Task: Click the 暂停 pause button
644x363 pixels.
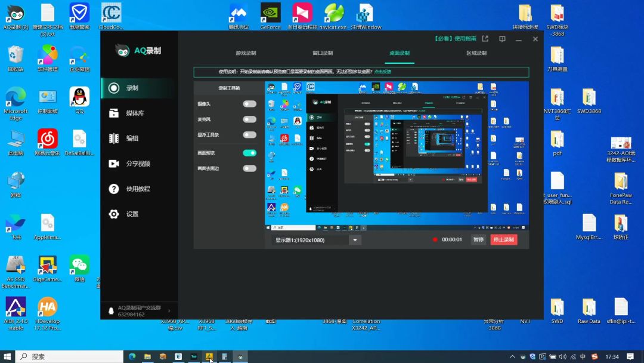Action: (478, 239)
